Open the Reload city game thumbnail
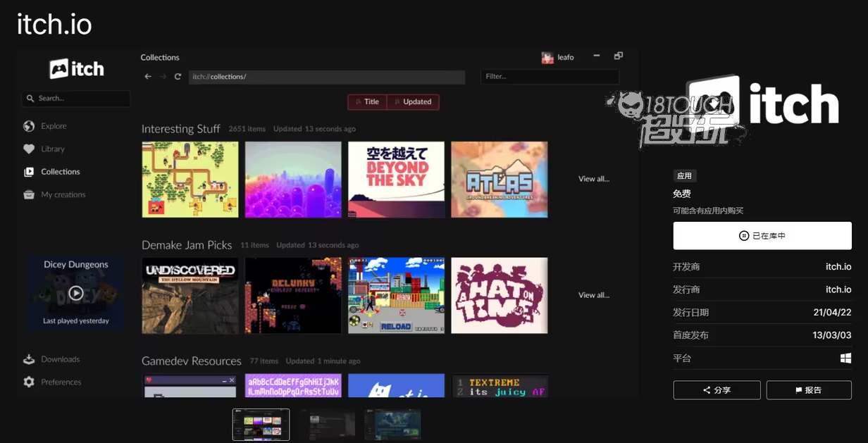 coord(397,295)
